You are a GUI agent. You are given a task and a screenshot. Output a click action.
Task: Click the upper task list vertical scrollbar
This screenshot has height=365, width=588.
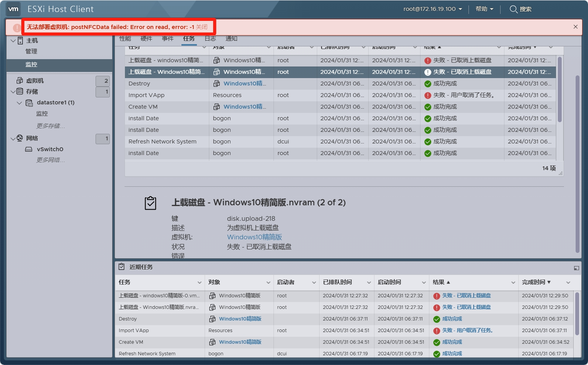(560, 89)
